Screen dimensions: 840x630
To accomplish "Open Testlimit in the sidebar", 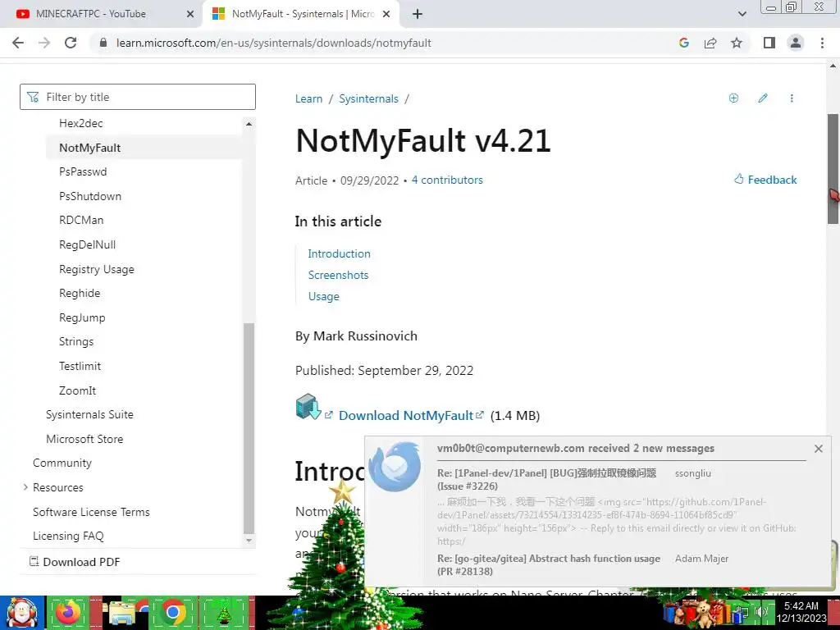I will click(80, 366).
